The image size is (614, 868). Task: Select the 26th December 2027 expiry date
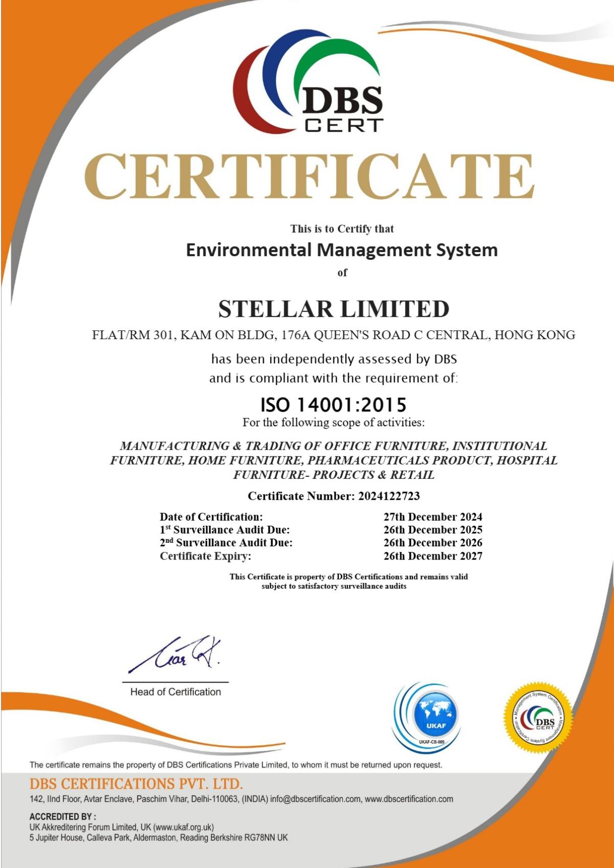point(432,556)
